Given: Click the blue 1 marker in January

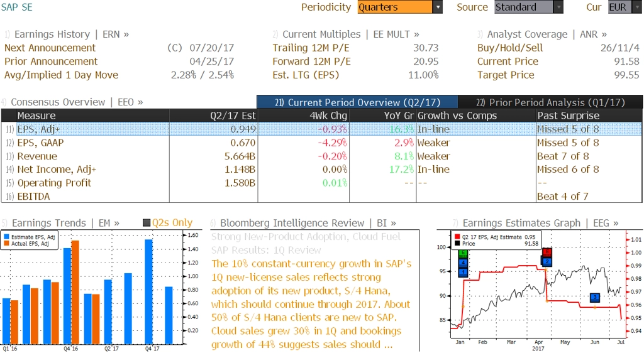Looking at the screenshot, I should point(464,272).
